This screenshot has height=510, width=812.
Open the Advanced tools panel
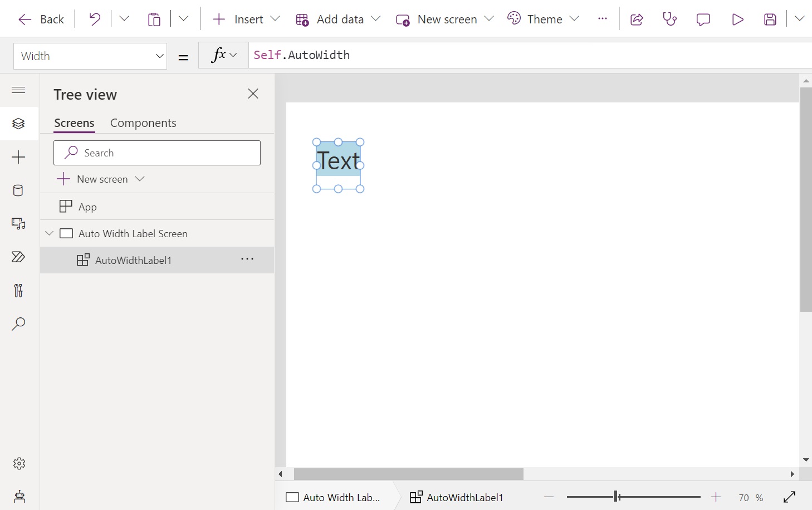click(18, 291)
